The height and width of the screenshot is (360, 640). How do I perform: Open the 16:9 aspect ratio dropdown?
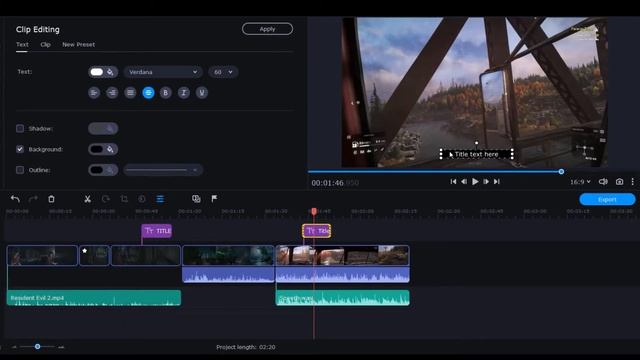(580, 182)
